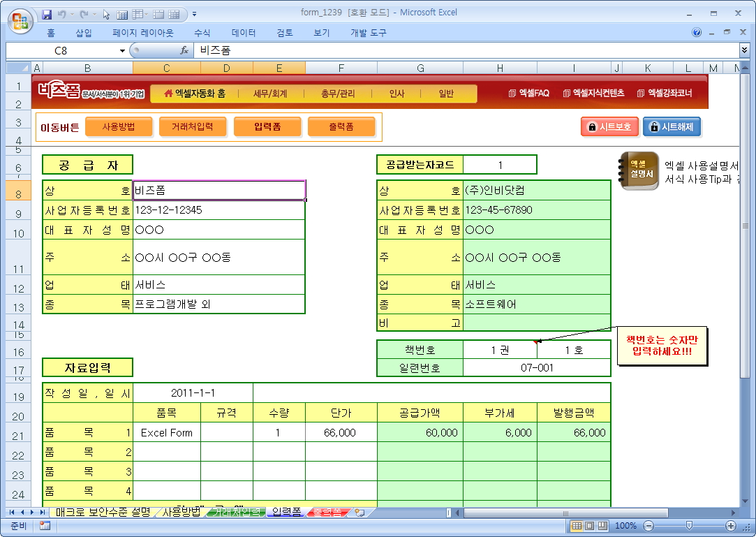Click the Undo arrow in quick access toolbar

pyautogui.click(x=62, y=14)
